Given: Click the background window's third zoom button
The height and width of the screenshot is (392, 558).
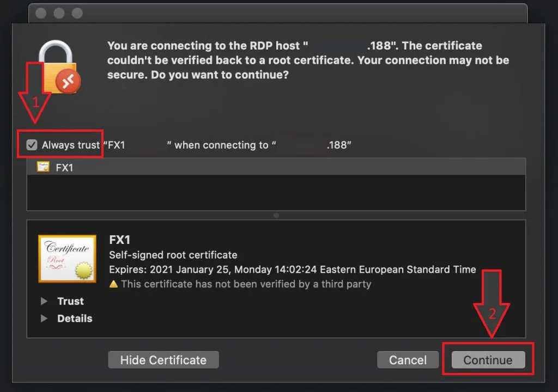Looking at the screenshot, I should 77,13.
